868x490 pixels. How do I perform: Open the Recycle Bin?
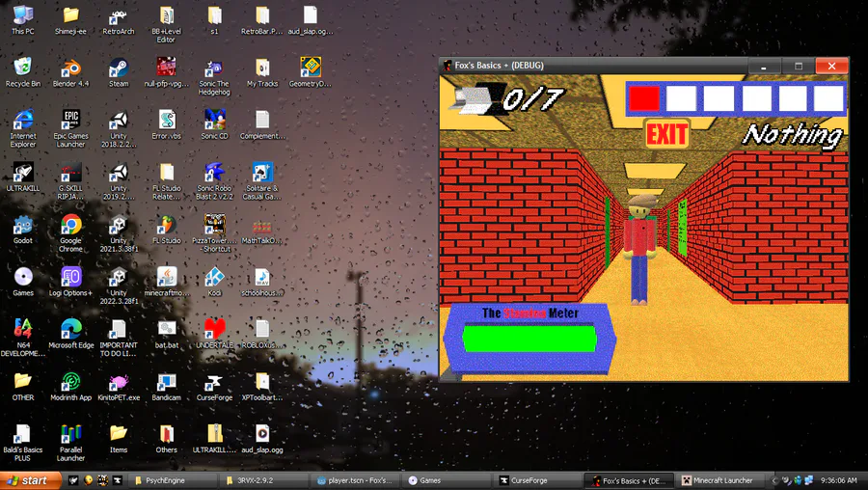[x=23, y=72]
